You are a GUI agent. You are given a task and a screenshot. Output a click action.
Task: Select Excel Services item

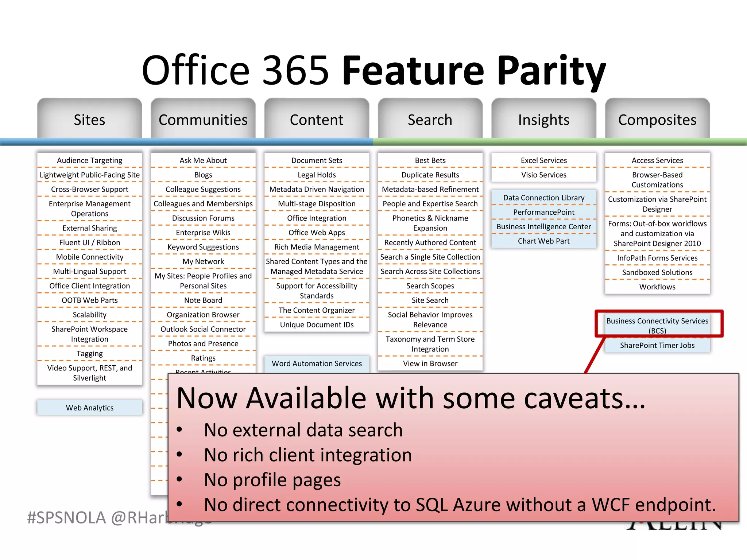(544, 160)
